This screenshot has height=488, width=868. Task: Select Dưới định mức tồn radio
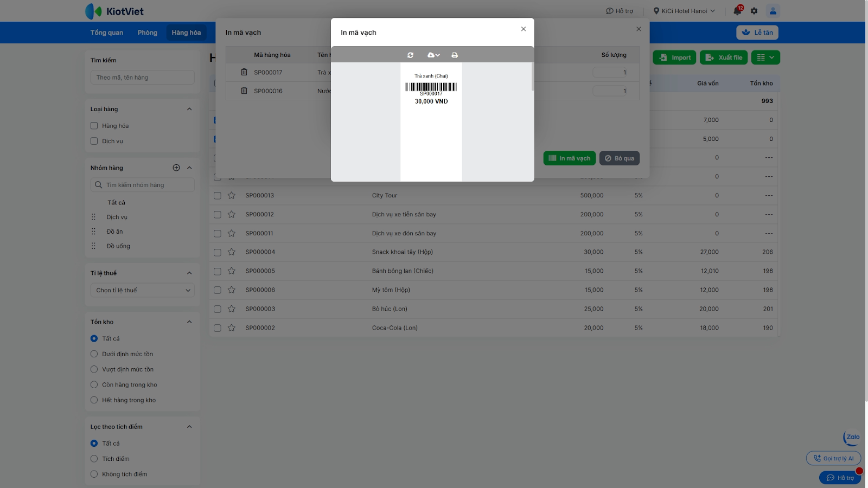[94, 354]
